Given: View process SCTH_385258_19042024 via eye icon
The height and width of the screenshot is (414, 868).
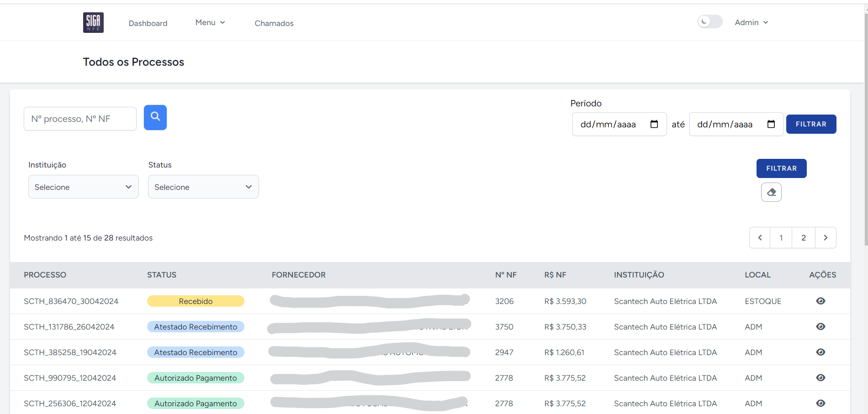Looking at the screenshot, I should point(820,352).
